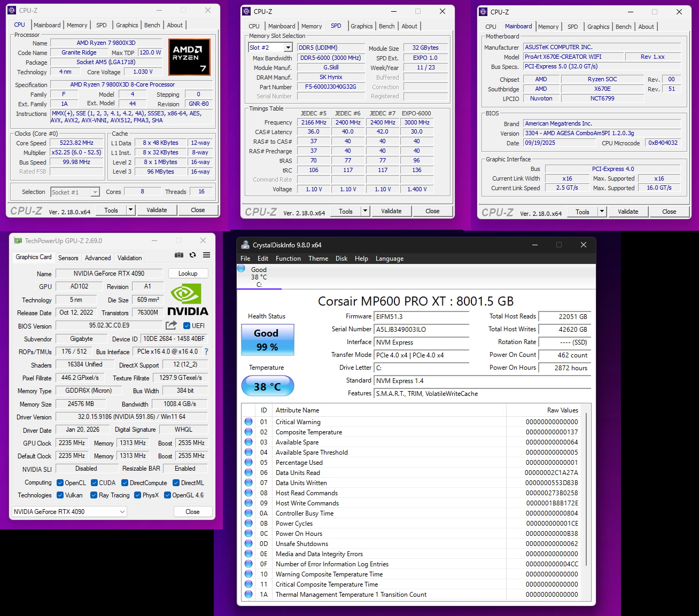The image size is (699, 616).
Task: Open the Tools dropdown arrow in CPU window
Action: point(130,210)
